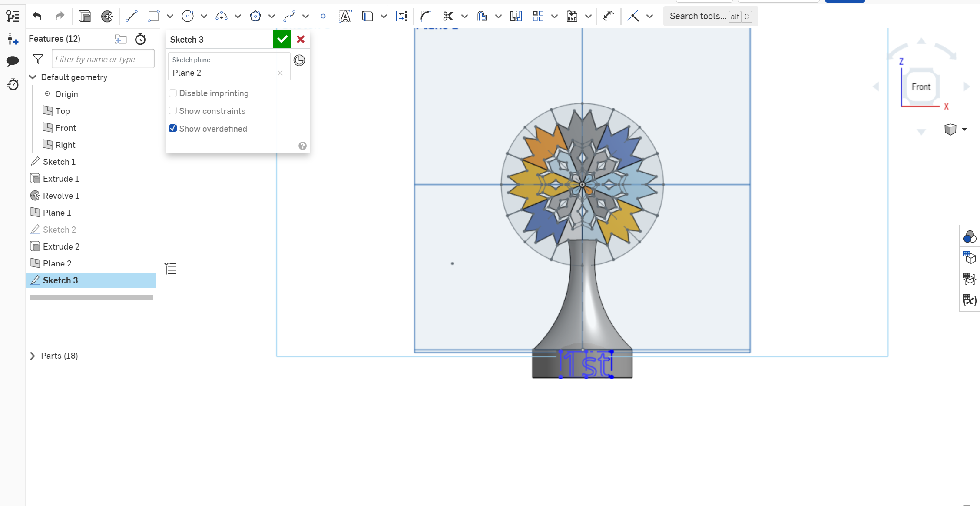980x506 pixels.
Task: Click the Search tools field
Action: (x=697, y=16)
